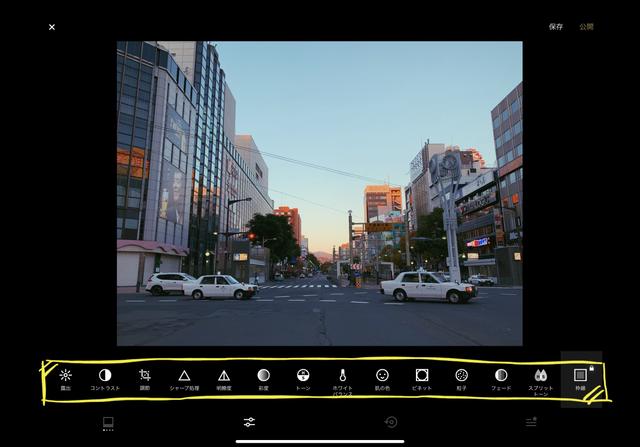Open スプリットトーン (Split tone) tool
This screenshot has height=447, width=640.
click(540, 382)
